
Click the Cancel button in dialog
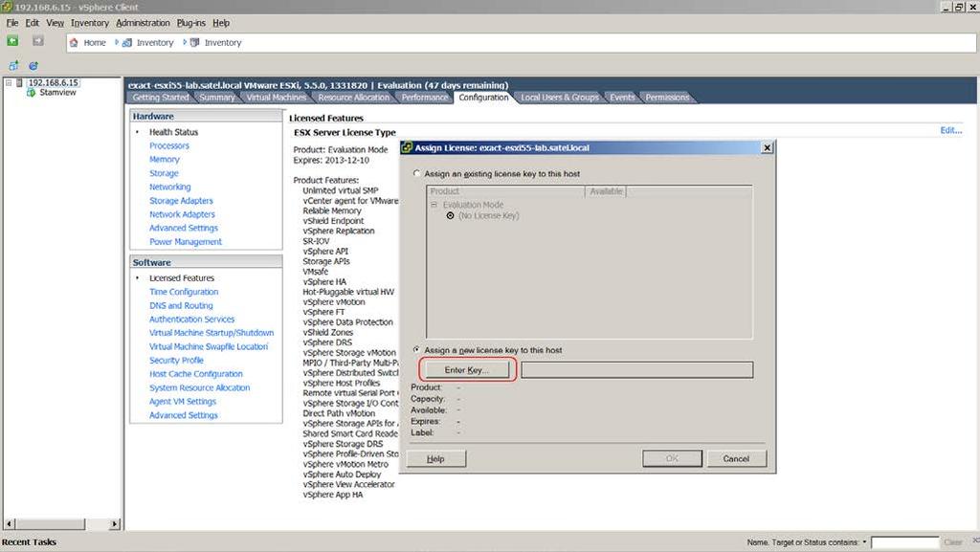(736, 458)
